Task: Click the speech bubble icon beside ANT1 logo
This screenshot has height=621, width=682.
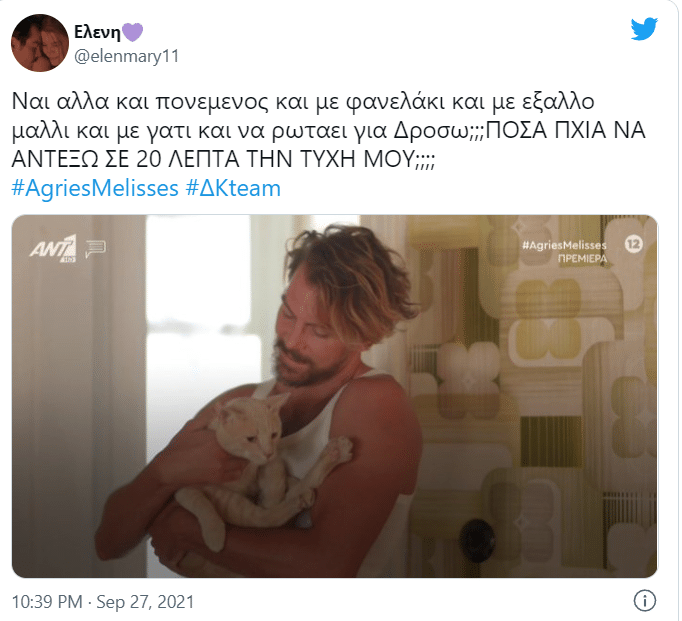Action: click(95, 249)
